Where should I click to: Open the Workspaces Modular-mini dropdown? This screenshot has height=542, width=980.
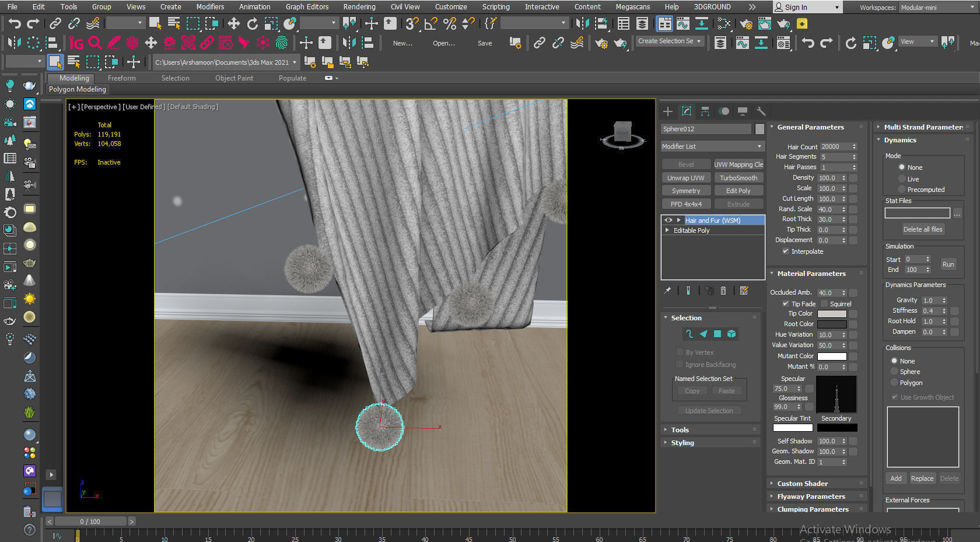point(938,8)
